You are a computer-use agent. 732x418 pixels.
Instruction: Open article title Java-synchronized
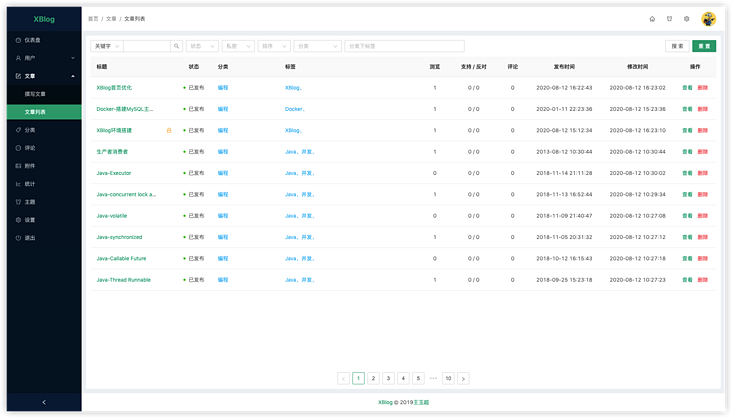tap(119, 237)
